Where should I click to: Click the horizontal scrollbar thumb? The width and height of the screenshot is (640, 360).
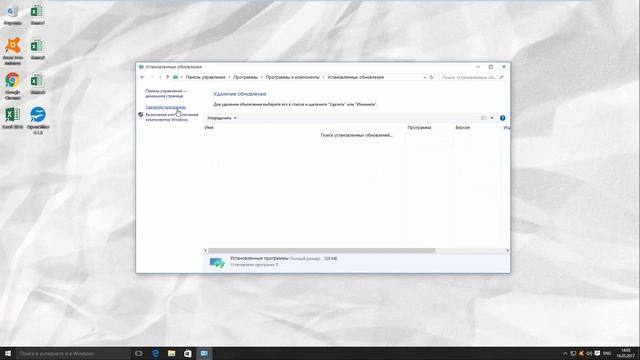[322, 251]
